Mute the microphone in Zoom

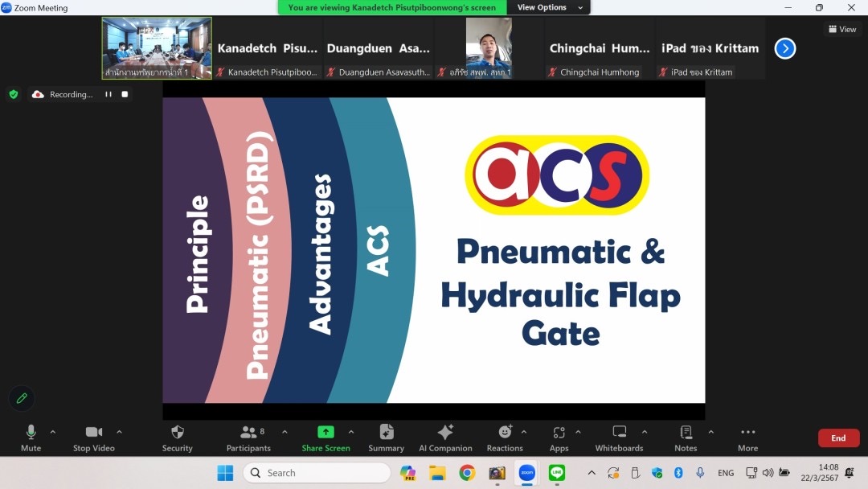[31, 438]
